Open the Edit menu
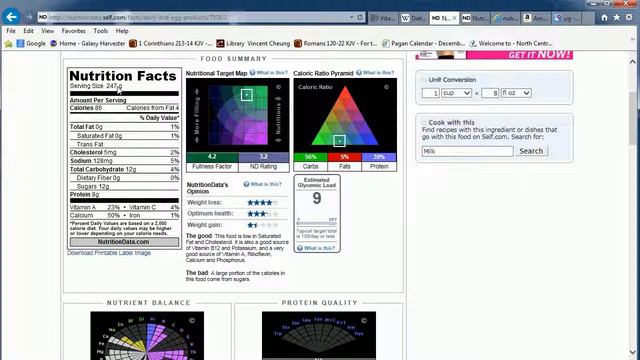Image resolution: width=640 pixels, height=360 pixels. [28, 31]
